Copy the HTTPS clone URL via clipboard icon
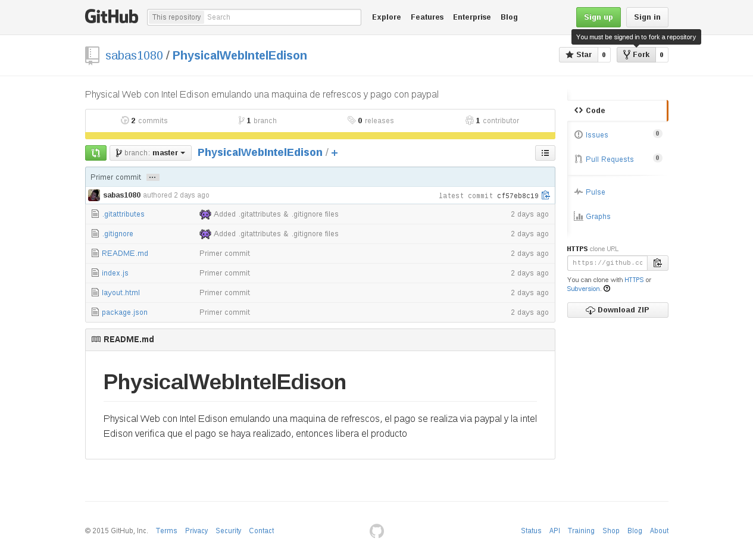This screenshot has height=560, width=753. pyautogui.click(x=657, y=262)
